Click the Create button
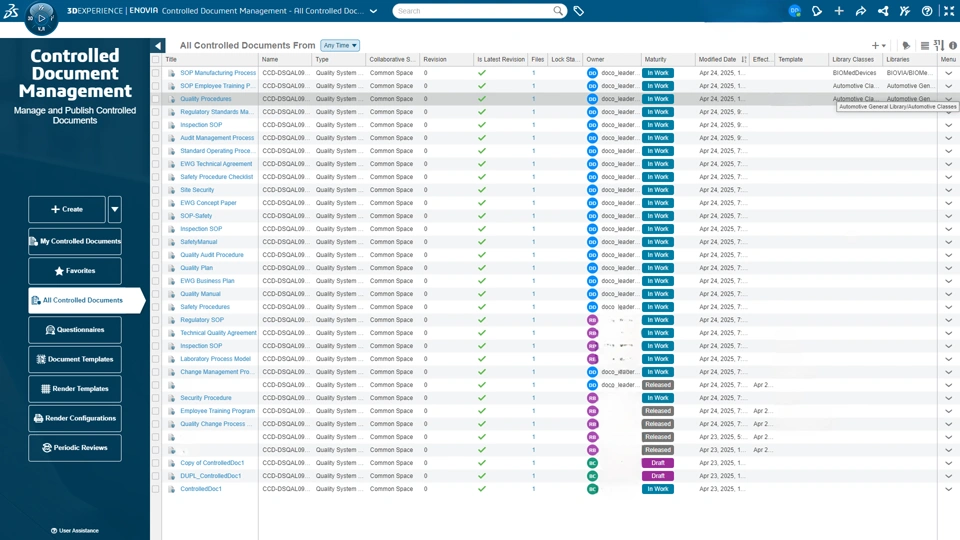This screenshot has width=960, height=540. [67, 209]
